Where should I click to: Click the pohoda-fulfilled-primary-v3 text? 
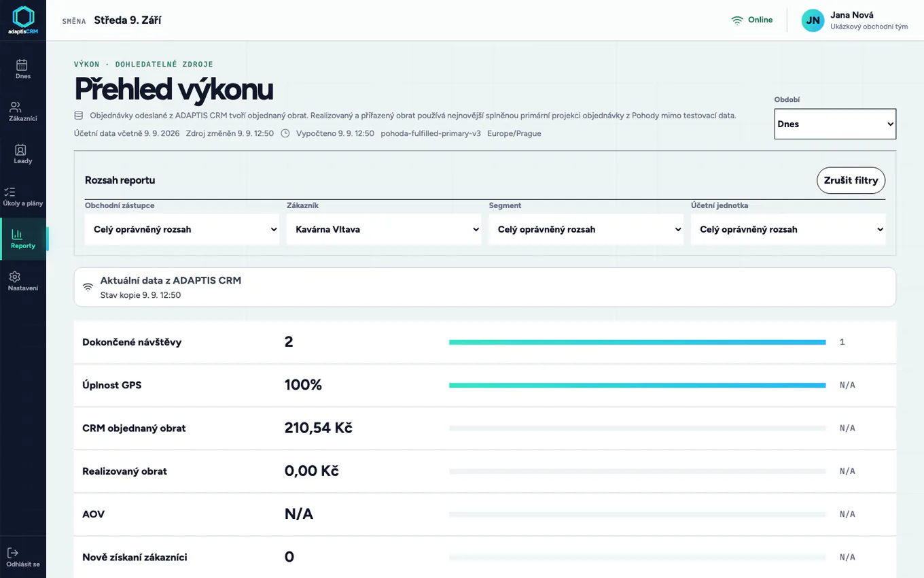[431, 133]
